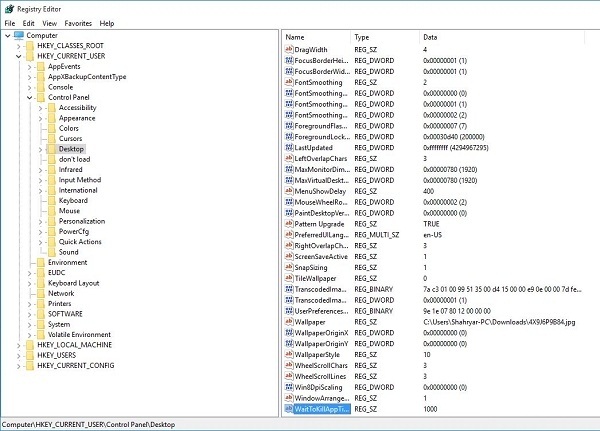Click the icon beside WaitToKillAppTimeout entry
The image size is (600, 431).
tap(289, 409)
